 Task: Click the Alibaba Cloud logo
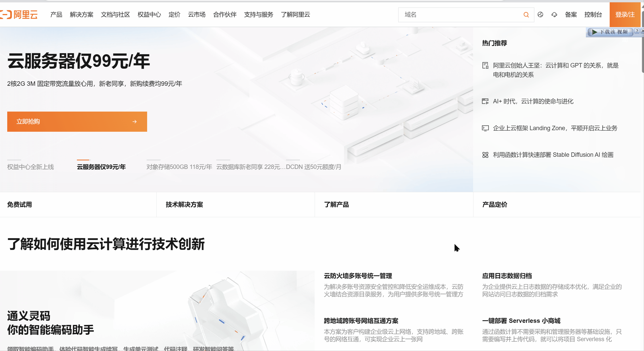tap(19, 14)
